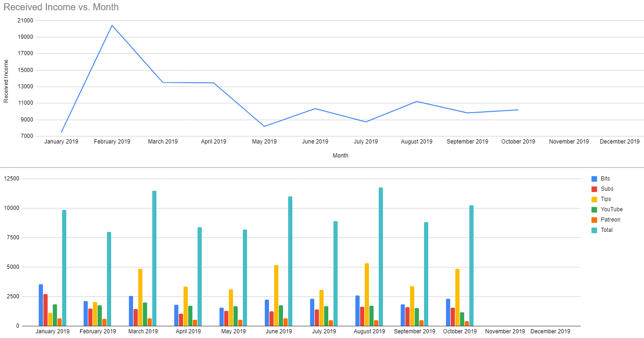The image size is (644, 338).
Task: Click the September 2019 teal Total bar
Action: [426, 274]
